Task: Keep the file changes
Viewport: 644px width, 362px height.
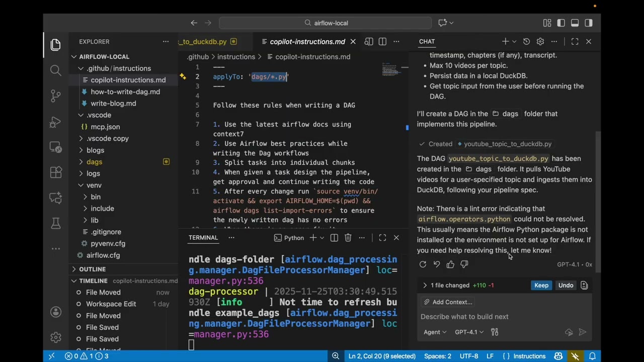Action: tap(541, 285)
